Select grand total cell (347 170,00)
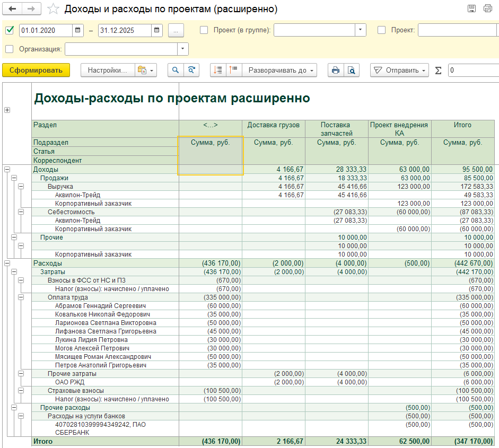The width and height of the screenshot is (499, 448). 463,441
